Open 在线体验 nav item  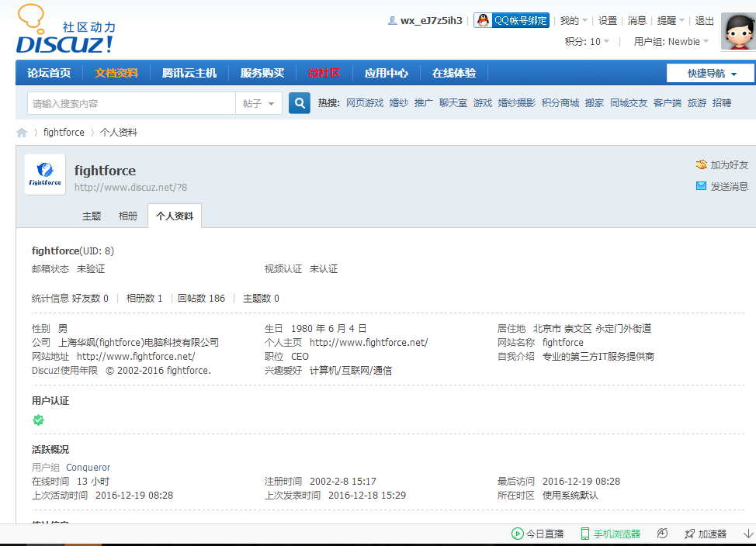454,73
